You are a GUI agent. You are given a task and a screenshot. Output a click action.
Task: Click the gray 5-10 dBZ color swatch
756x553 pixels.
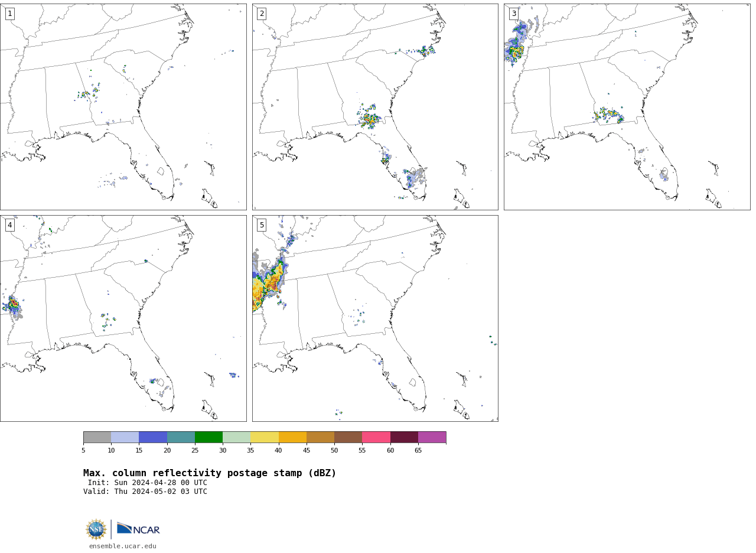pyautogui.click(x=97, y=437)
